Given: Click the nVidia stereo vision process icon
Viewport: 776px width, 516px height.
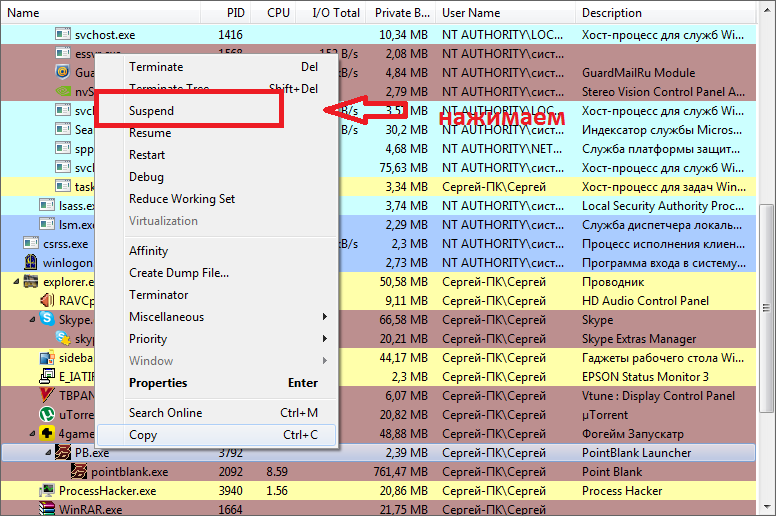Looking at the screenshot, I should coord(63,92).
